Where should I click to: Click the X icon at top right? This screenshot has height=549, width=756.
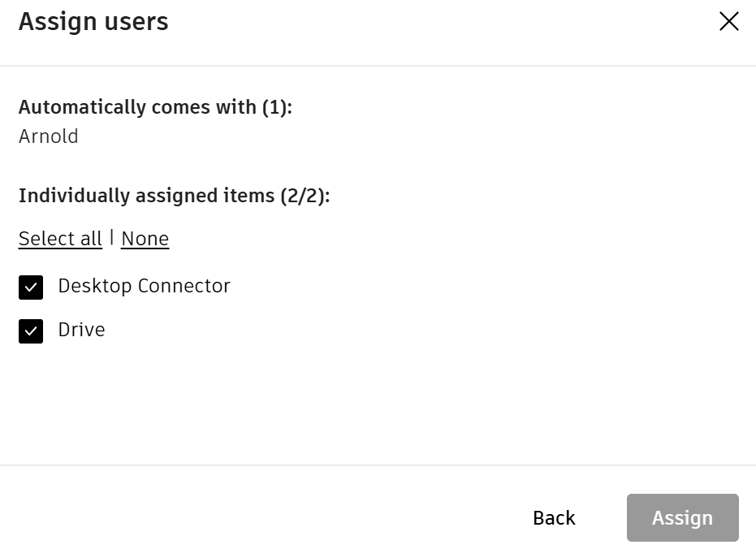click(728, 22)
